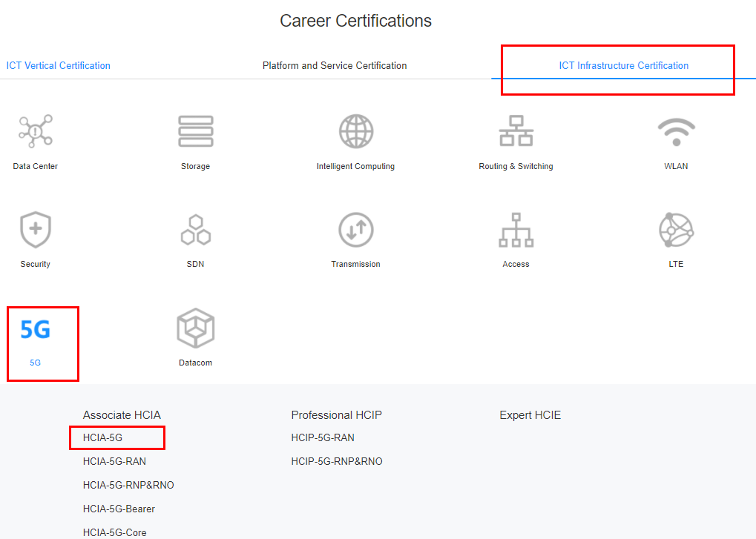This screenshot has height=539, width=756.
Task: Click the HCIP-5G-RNP&RNO link
Action: pyautogui.click(x=337, y=461)
